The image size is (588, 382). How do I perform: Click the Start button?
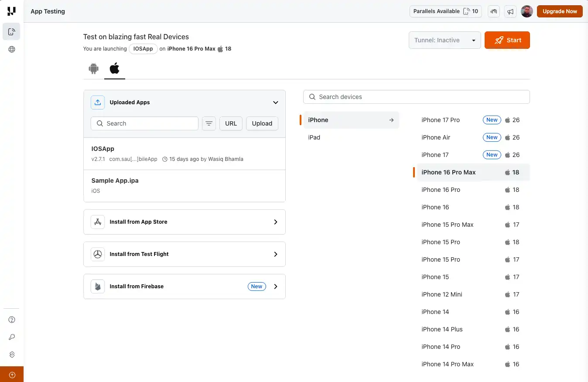click(507, 40)
